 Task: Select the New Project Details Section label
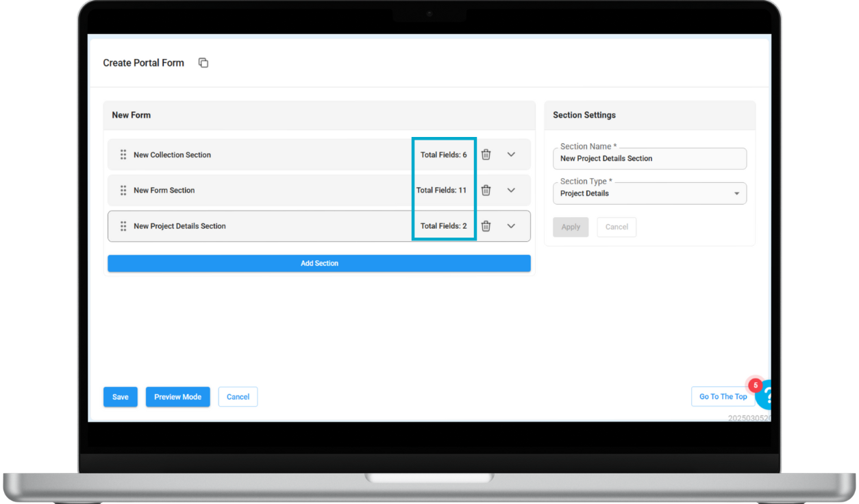[x=179, y=226]
